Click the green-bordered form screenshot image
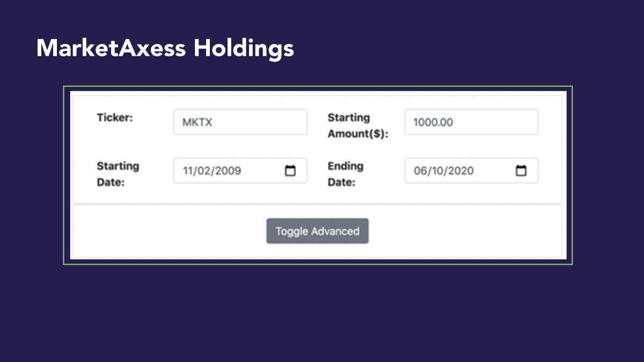The width and height of the screenshot is (644, 362). click(318, 175)
